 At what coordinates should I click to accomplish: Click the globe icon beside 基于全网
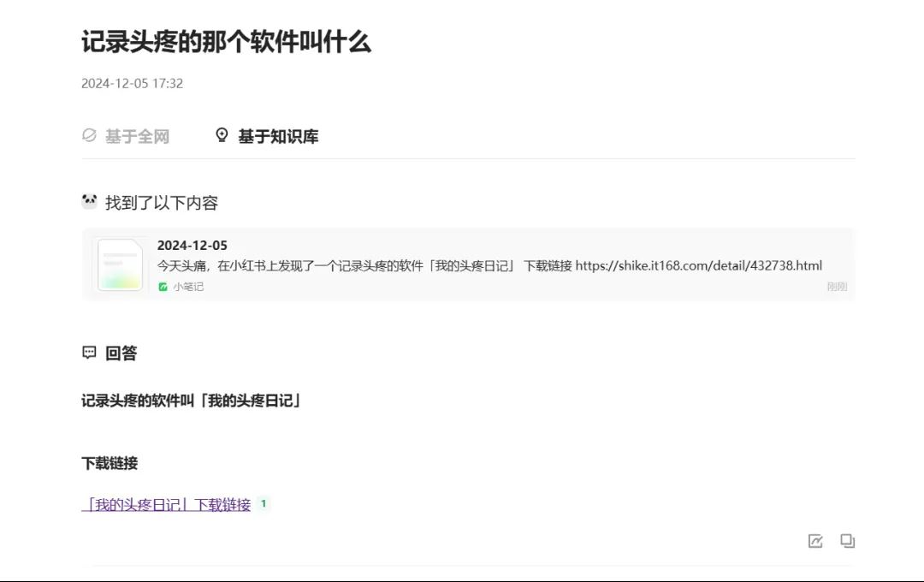click(x=89, y=135)
